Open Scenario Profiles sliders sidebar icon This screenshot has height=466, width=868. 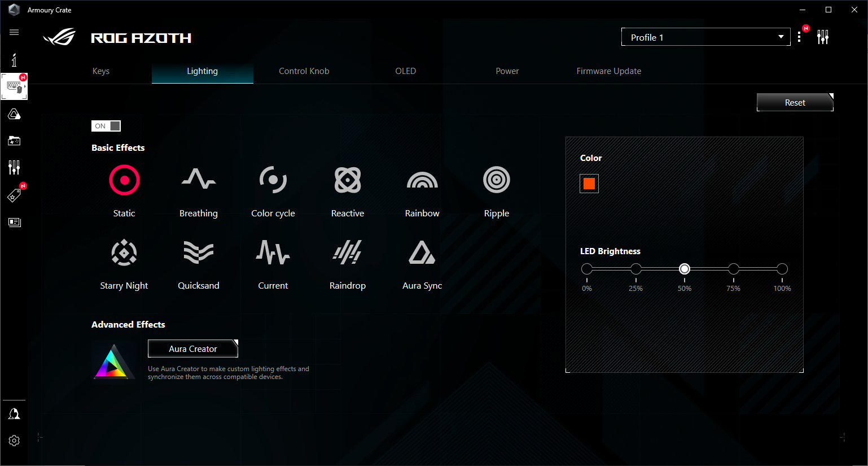click(14, 167)
